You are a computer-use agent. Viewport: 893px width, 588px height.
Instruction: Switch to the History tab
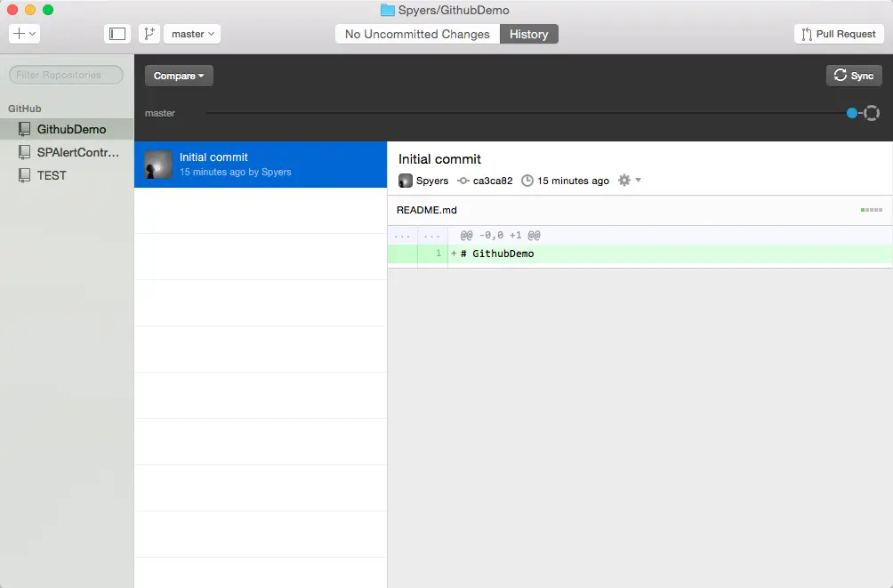click(x=529, y=34)
